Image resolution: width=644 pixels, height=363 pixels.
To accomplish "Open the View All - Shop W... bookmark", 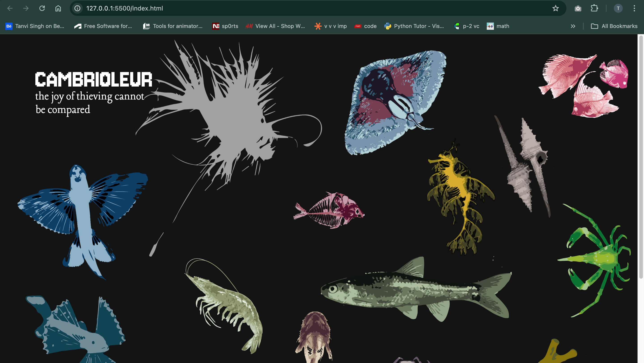I will (275, 26).
